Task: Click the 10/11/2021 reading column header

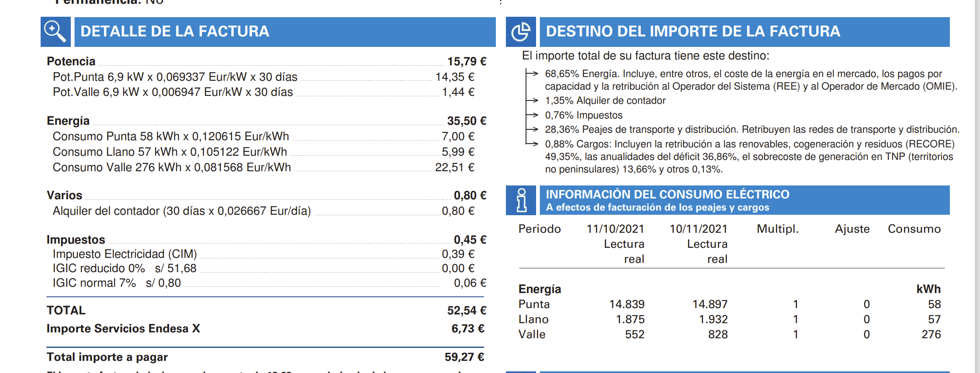Action: tap(698, 229)
